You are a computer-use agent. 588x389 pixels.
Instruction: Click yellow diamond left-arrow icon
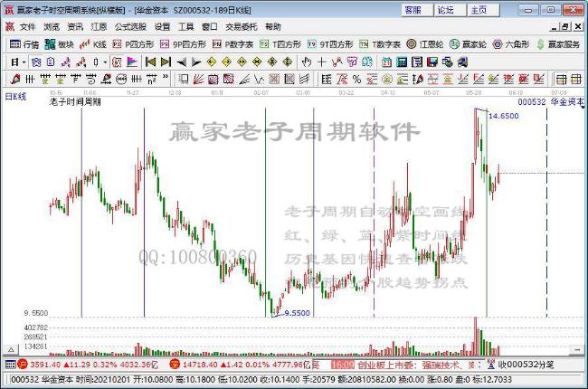click(x=212, y=62)
